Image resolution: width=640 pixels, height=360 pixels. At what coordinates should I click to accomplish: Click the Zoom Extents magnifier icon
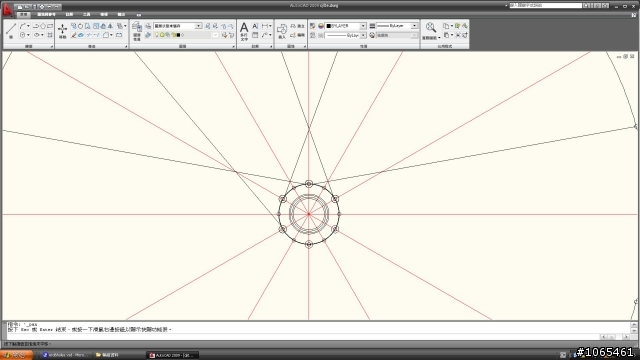click(x=431, y=28)
